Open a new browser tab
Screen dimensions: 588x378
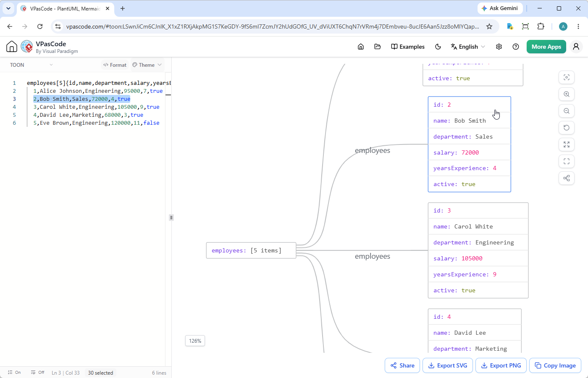click(x=123, y=8)
